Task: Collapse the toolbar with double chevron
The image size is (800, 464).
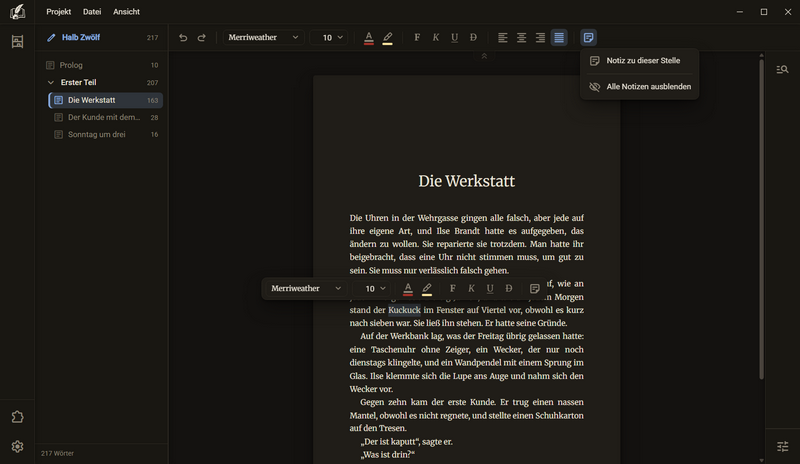Action: pyautogui.click(x=484, y=56)
